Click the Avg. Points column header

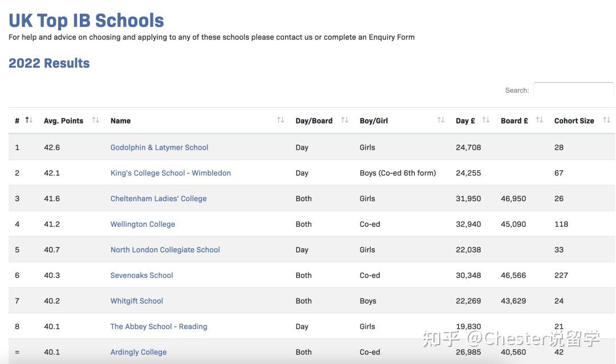tap(63, 121)
